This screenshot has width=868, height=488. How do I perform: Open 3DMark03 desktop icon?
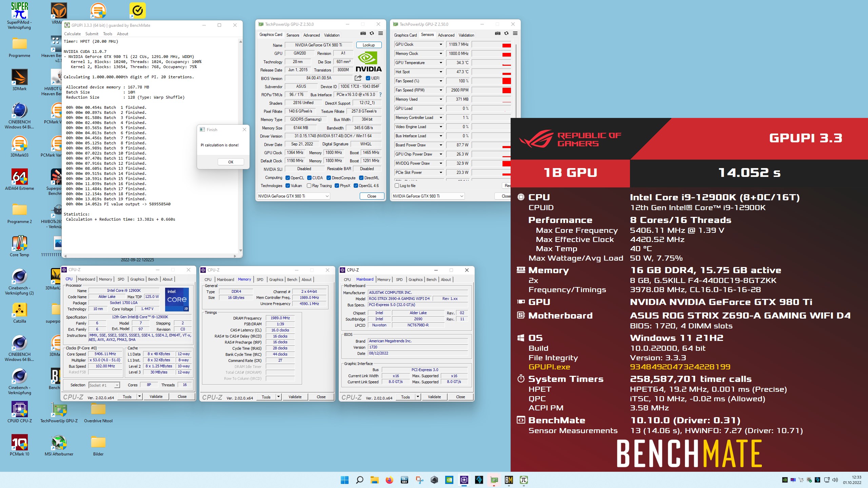point(19,146)
